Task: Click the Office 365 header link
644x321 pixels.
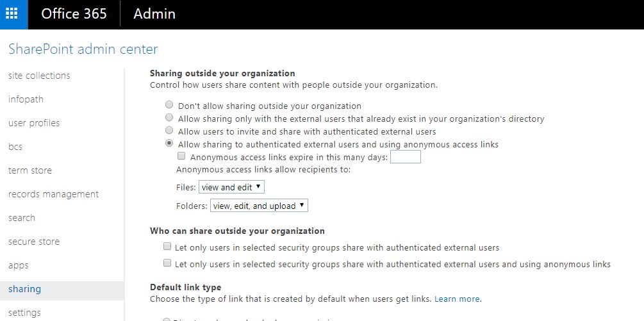Action: click(x=74, y=14)
